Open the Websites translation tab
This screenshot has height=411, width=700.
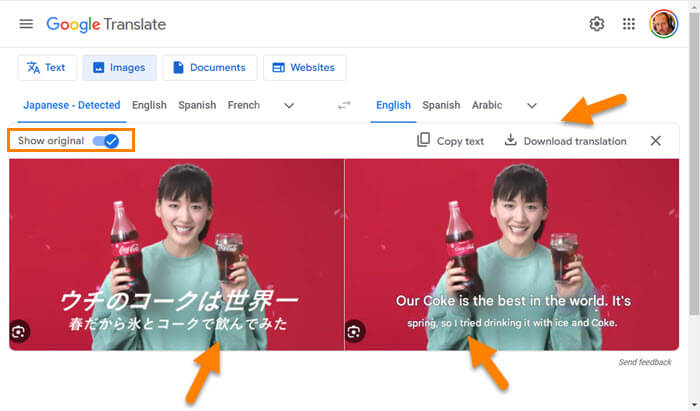coord(304,68)
